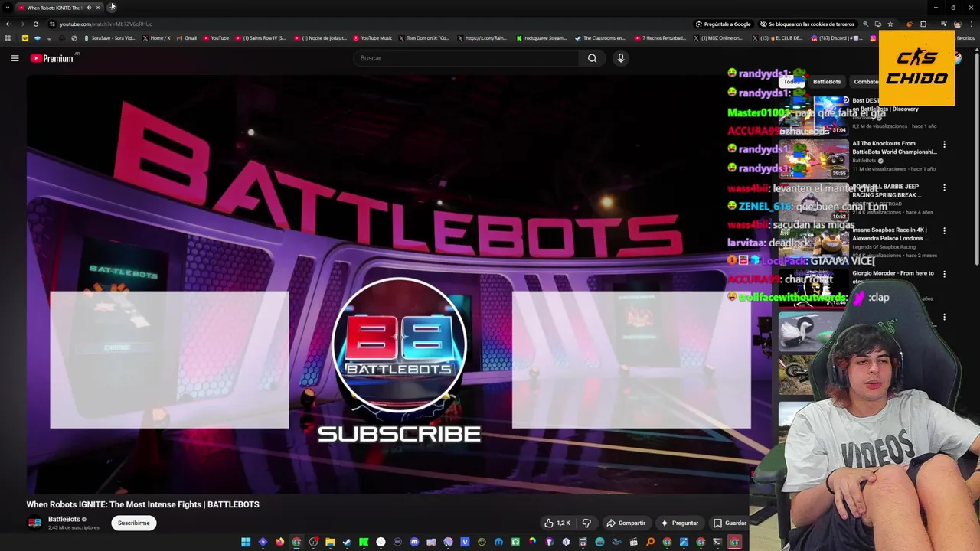Open the right end-screen suggested video card

click(632, 360)
